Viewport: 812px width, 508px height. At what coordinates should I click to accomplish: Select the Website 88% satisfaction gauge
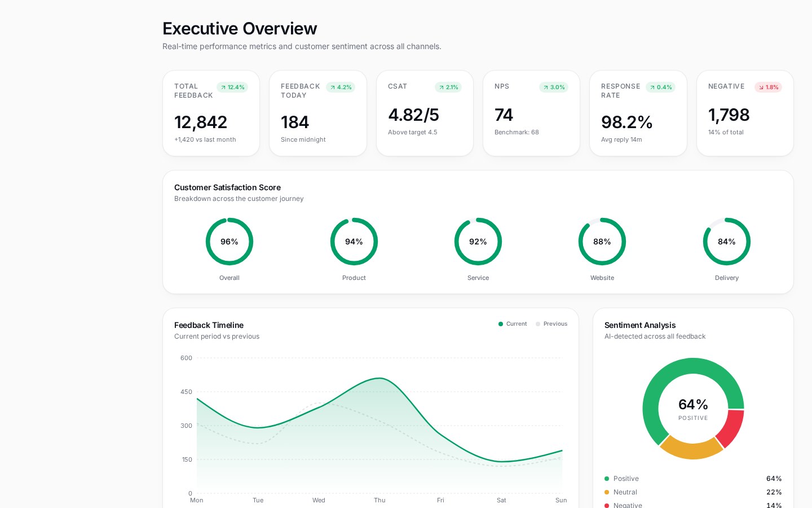(x=602, y=242)
